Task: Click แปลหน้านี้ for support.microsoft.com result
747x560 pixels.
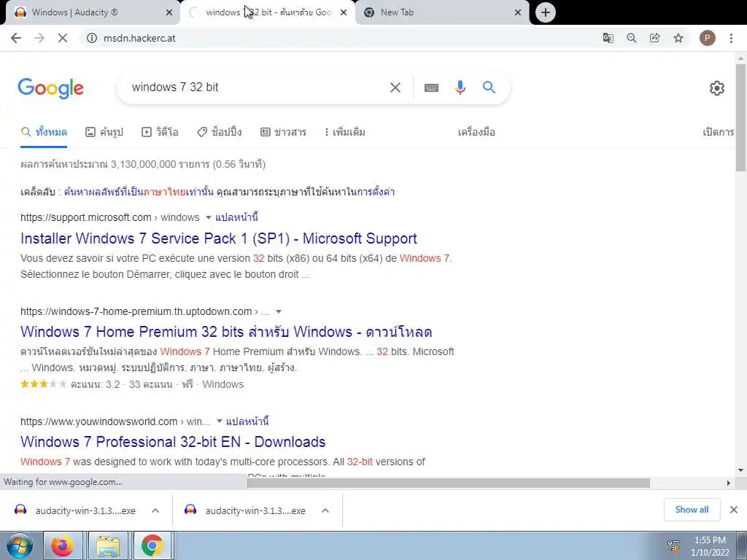Action: [237, 217]
